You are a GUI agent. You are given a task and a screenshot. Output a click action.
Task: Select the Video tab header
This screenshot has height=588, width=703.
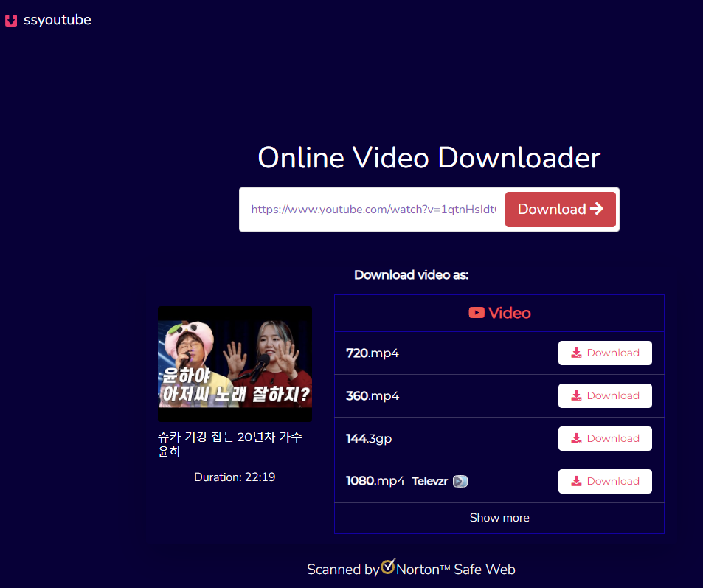[499, 313]
